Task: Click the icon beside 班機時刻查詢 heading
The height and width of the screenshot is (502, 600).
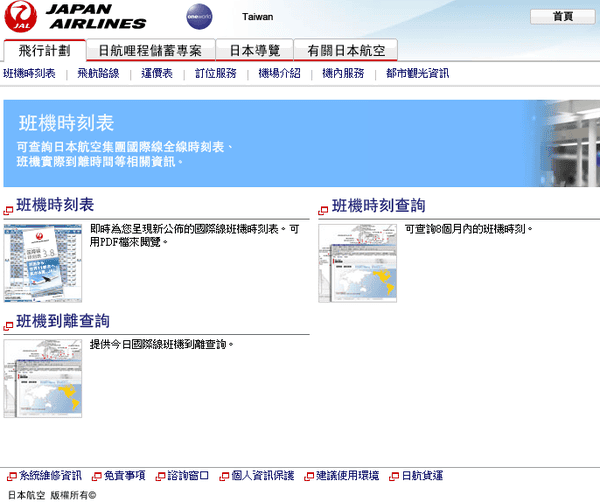Action: (324, 210)
